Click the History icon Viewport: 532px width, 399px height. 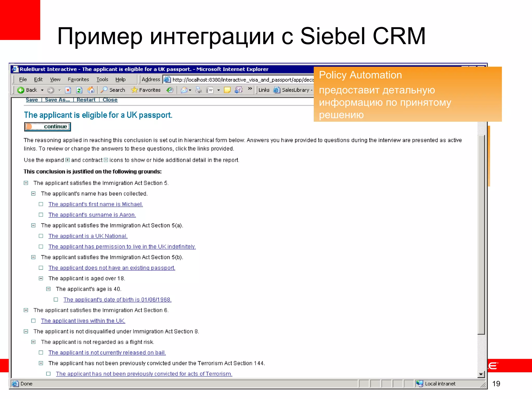coord(170,90)
